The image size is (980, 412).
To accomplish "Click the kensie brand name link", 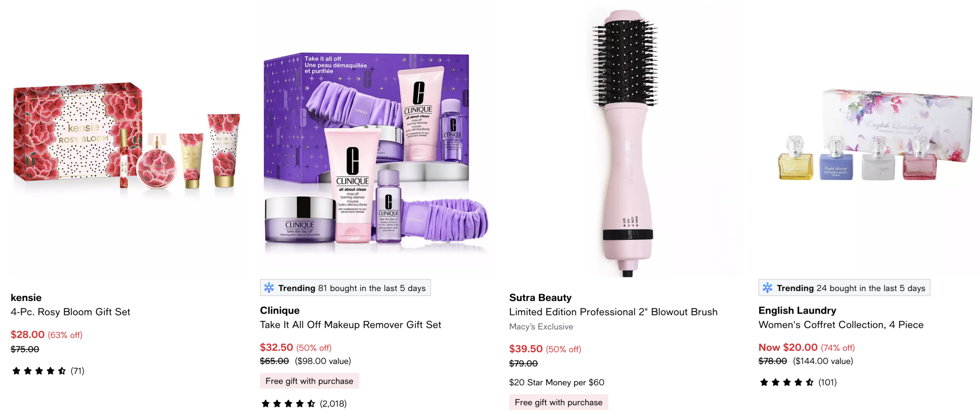I will [26, 298].
